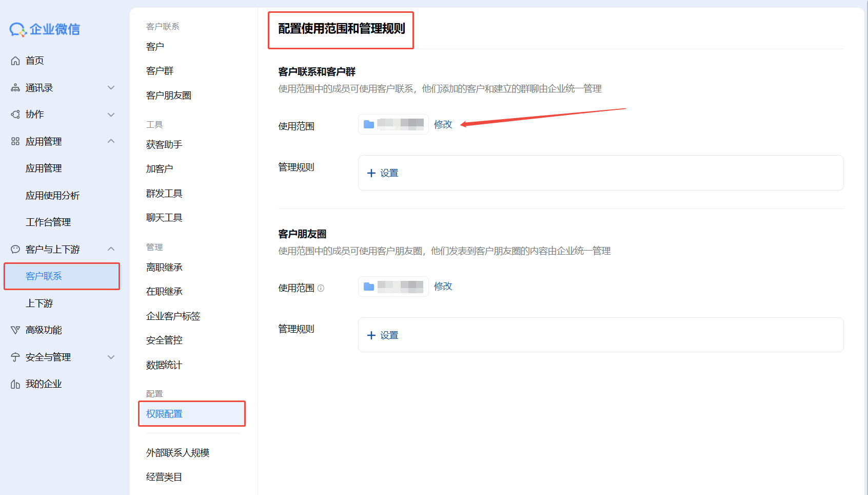Viewport: 868px width, 495px height.
Task: Expand the 安全与管理 chevron
Action: (111, 357)
